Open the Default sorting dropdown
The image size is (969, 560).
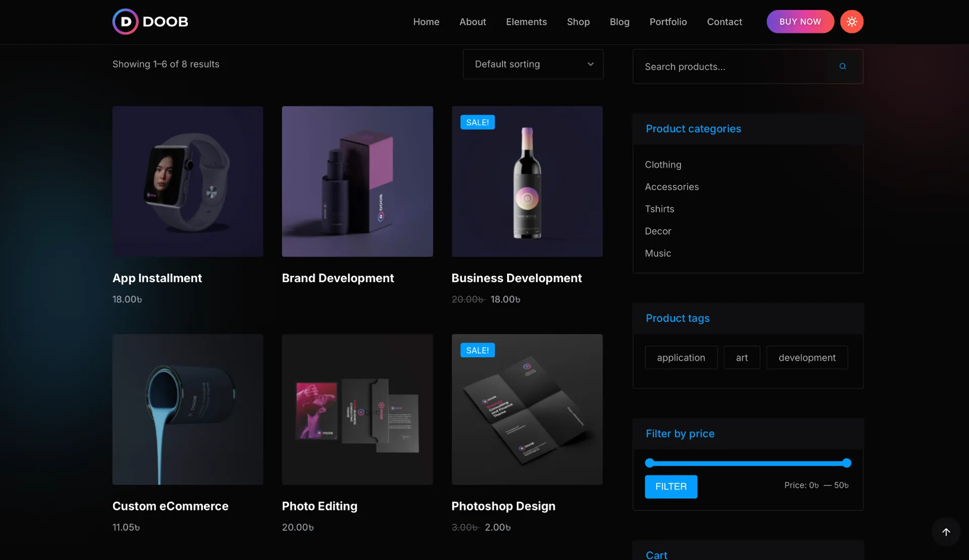pos(532,64)
